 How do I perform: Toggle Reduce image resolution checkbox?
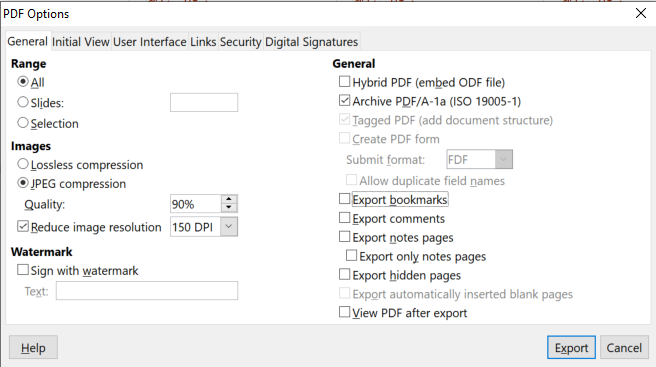(23, 226)
